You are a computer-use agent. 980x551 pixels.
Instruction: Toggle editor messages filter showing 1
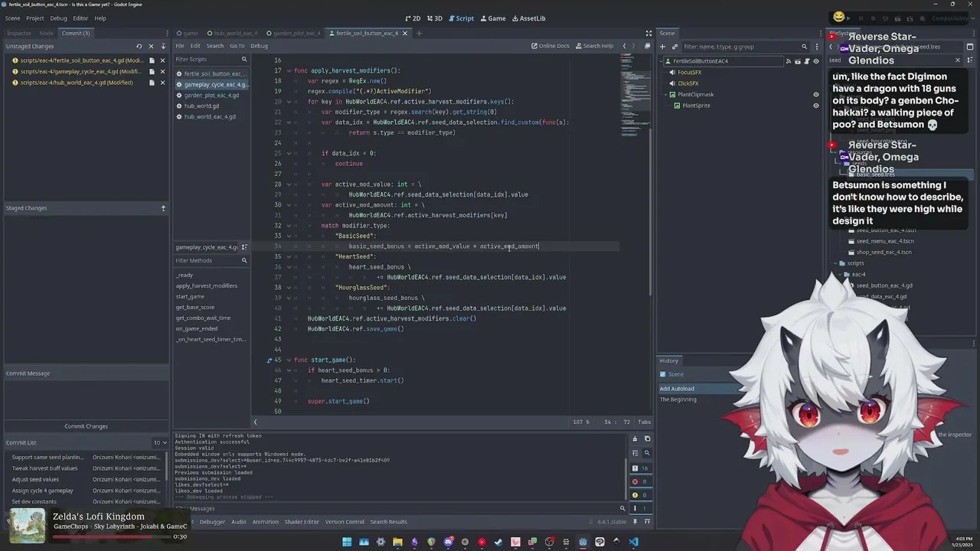(640, 509)
